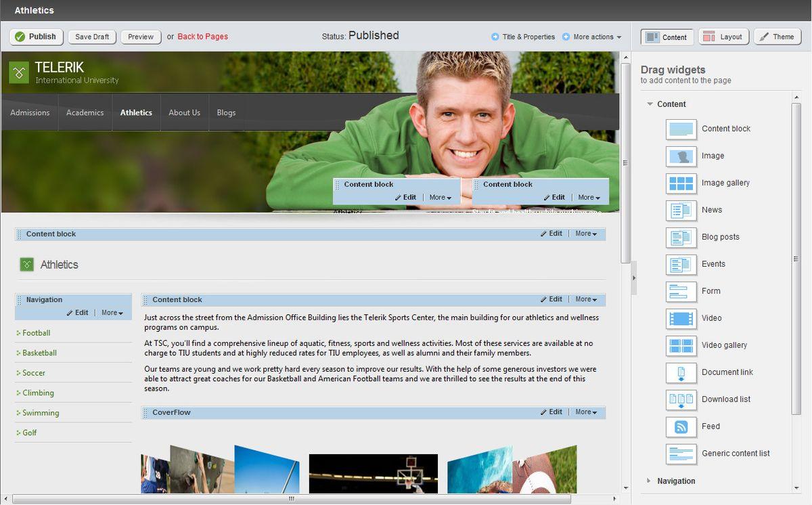Viewport: 812px width, 505px height.
Task: Click the Feed RSS widget icon
Action: [x=681, y=426]
